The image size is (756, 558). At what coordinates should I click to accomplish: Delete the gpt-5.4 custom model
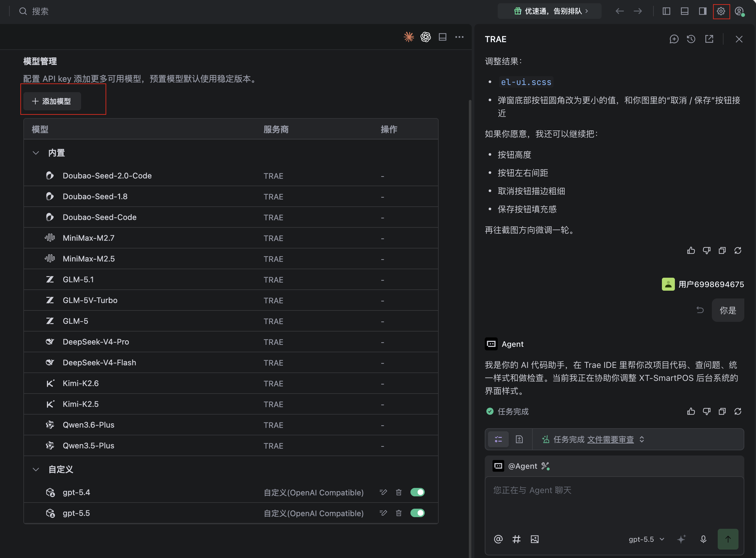click(399, 492)
